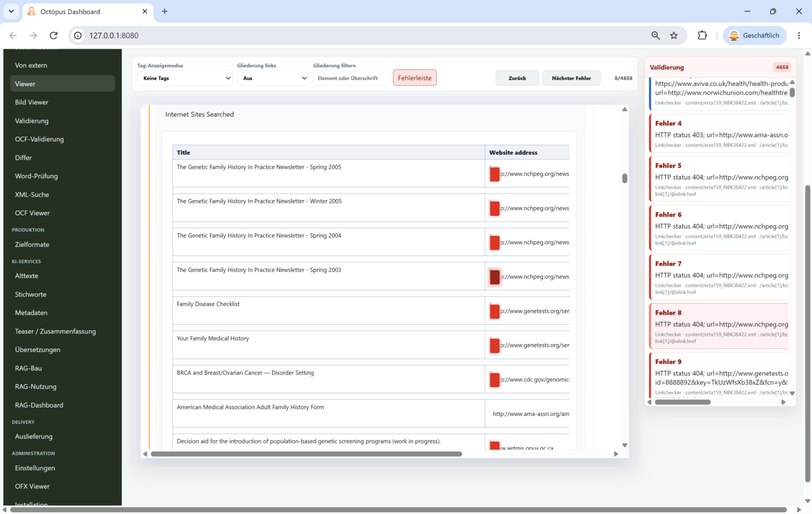The image size is (812, 514).
Task: Open the Geschäftlich profile button
Action: pyautogui.click(x=755, y=36)
